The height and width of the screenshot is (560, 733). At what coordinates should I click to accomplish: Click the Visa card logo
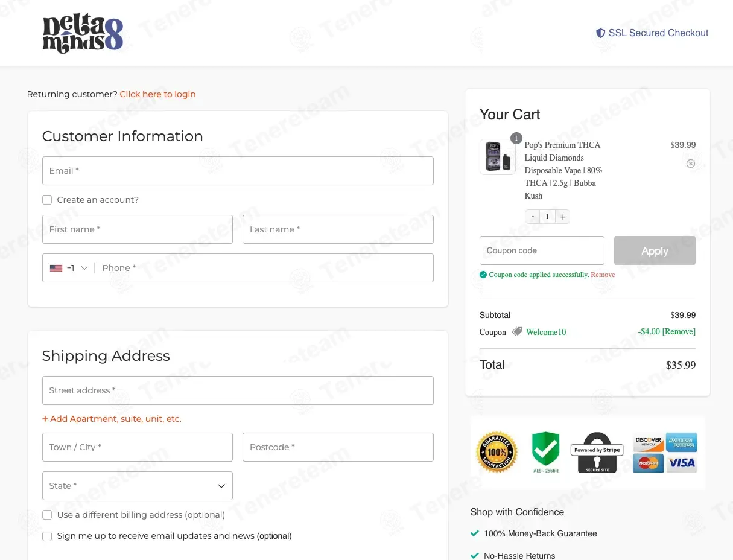point(682,463)
